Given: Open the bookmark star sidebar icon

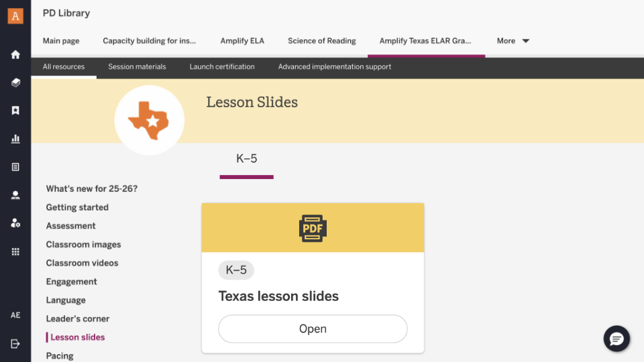Looking at the screenshot, I should 15,111.
